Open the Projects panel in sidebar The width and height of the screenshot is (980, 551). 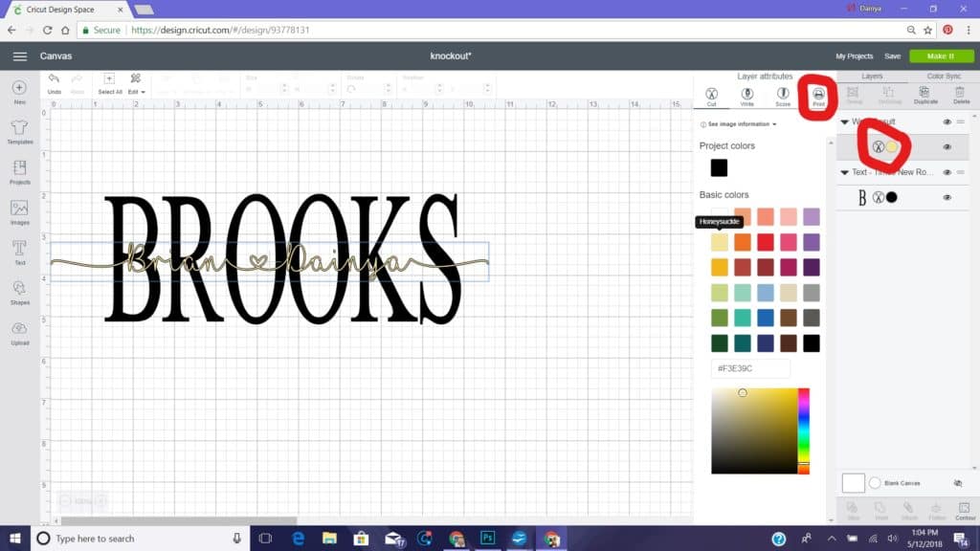pos(19,172)
